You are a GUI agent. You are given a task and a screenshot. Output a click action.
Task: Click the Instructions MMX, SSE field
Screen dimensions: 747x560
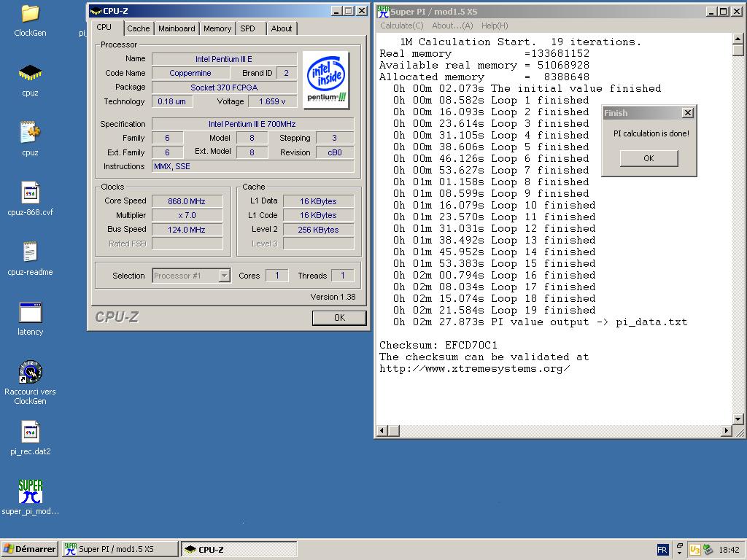click(x=252, y=166)
